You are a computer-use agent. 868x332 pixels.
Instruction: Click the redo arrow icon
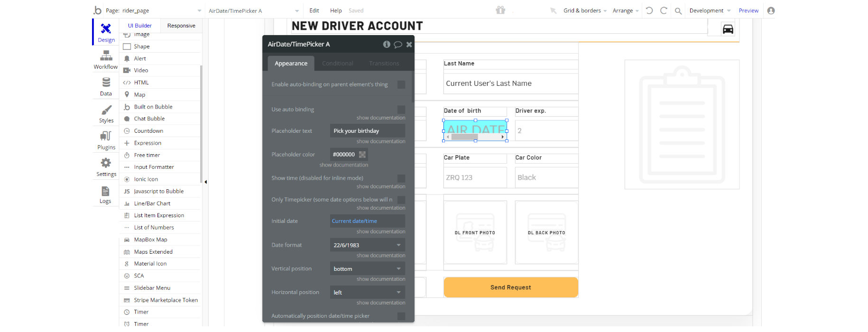coord(664,10)
